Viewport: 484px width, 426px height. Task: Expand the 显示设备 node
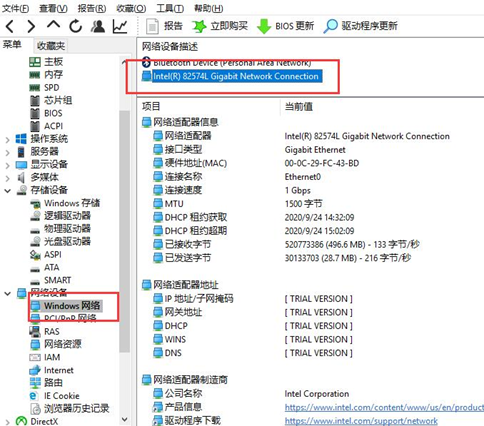(x=7, y=165)
